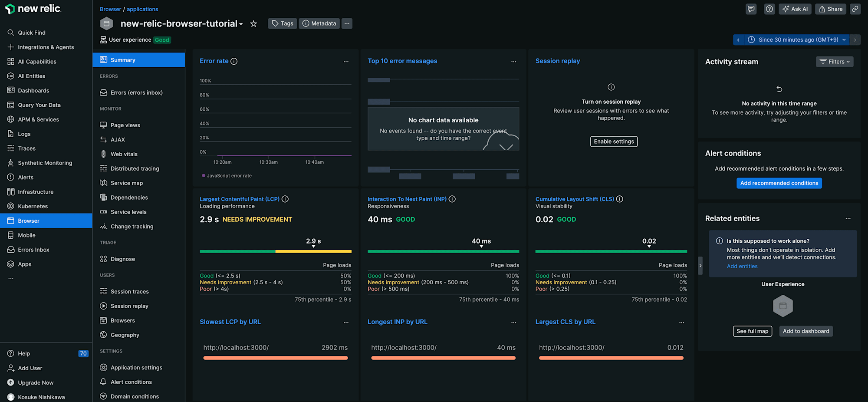868x402 pixels.
Task: Click the Tags button
Action: pos(283,23)
